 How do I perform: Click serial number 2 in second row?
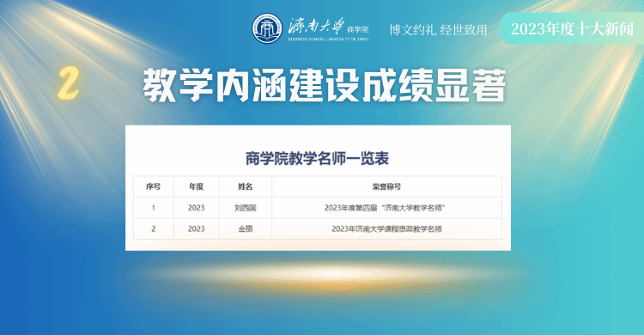coord(153,229)
